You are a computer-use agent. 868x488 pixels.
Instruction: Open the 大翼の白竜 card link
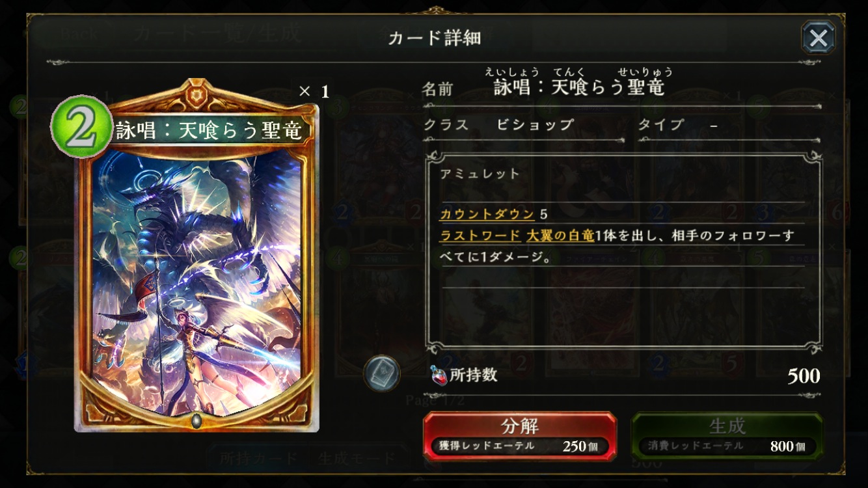(560, 235)
